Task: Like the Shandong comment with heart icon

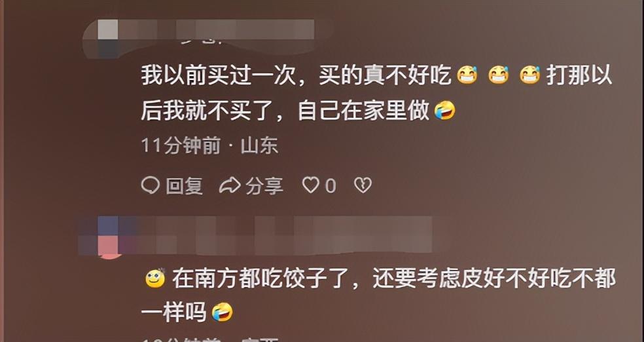Action: [x=310, y=185]
